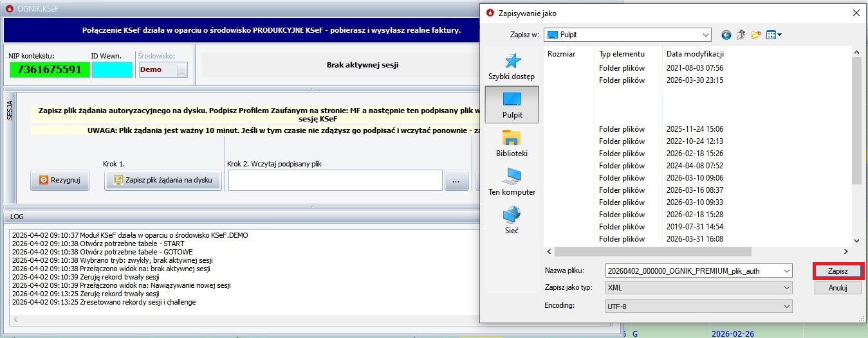Screen dimensions: 868x338
Task: Sort by Typ elementu column header
Action: pyautogui.click(x=622, y=54)
